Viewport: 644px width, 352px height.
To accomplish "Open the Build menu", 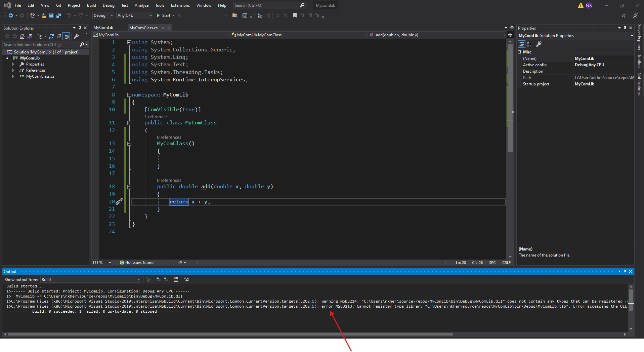I will tap(91, 5).
